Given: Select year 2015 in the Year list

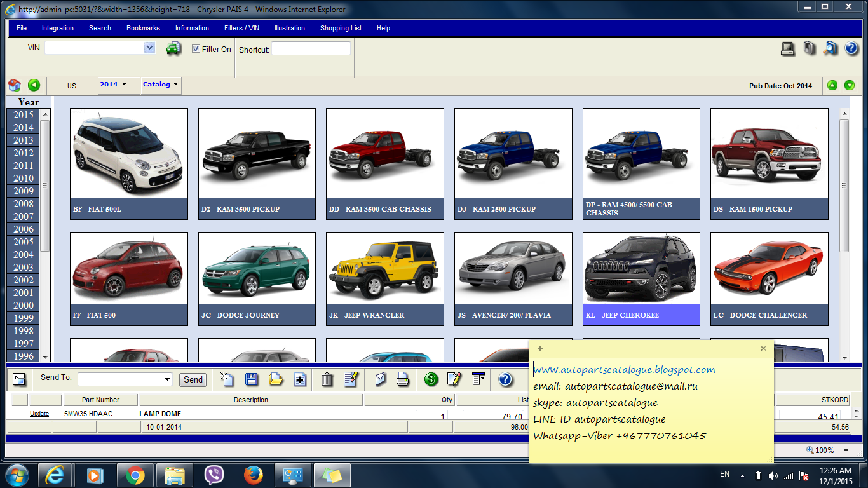Looking at the screenshot, I should (24, 115).
